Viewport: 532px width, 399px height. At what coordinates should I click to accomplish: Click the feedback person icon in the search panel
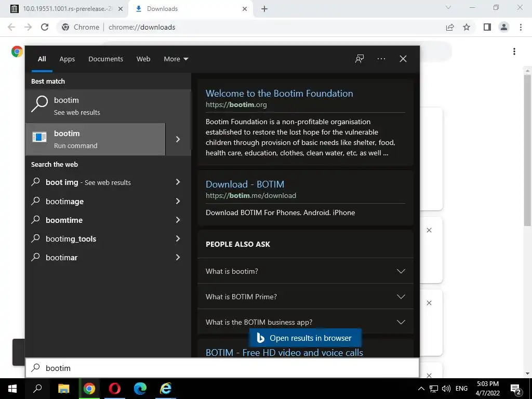tap(360, 59)
